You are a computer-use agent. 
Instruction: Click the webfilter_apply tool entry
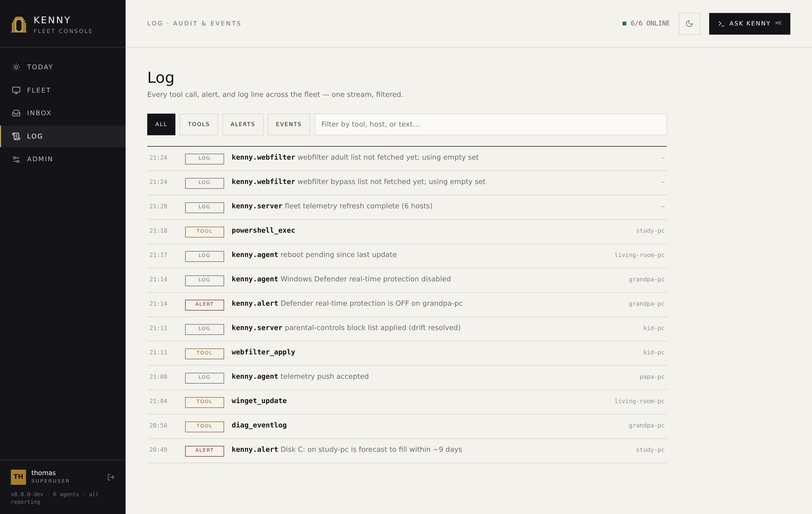[x=407, y=353]
